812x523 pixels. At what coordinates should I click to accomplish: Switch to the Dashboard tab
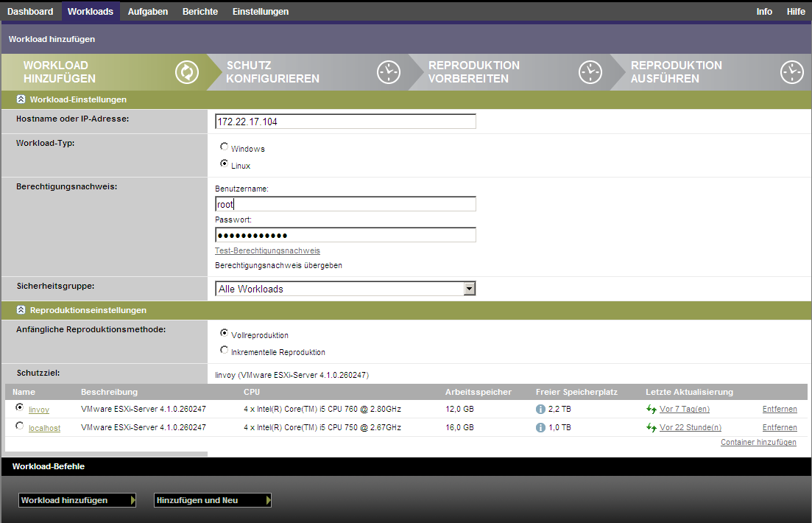click(30, 11)
